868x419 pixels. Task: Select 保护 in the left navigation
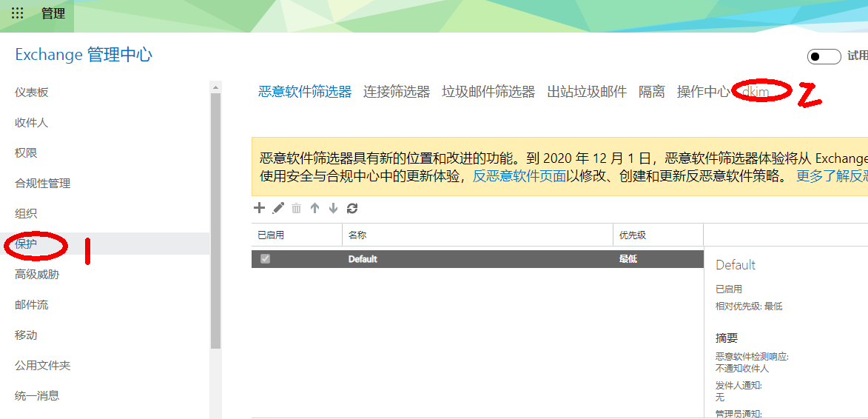tap(26, 244)
